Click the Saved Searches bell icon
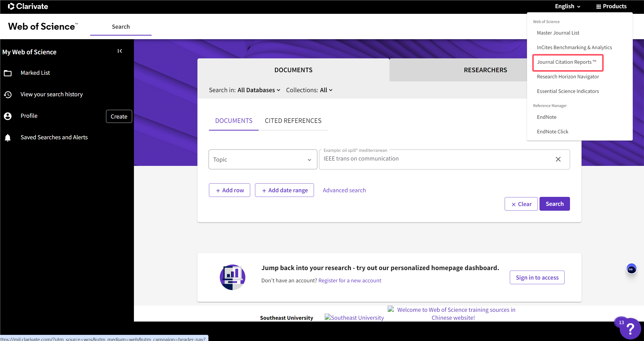This screenshot has height=341, width=644. pos(8,138)
